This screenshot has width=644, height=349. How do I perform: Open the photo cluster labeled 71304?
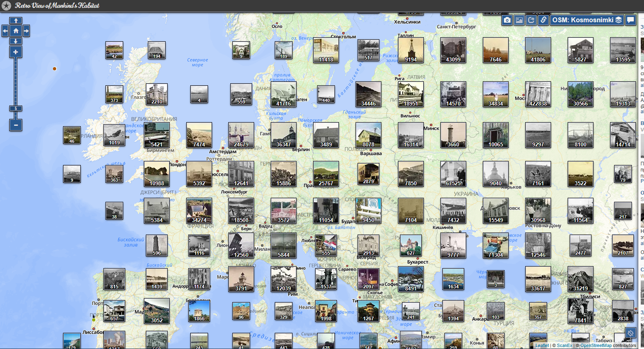[x=495, y=245]
